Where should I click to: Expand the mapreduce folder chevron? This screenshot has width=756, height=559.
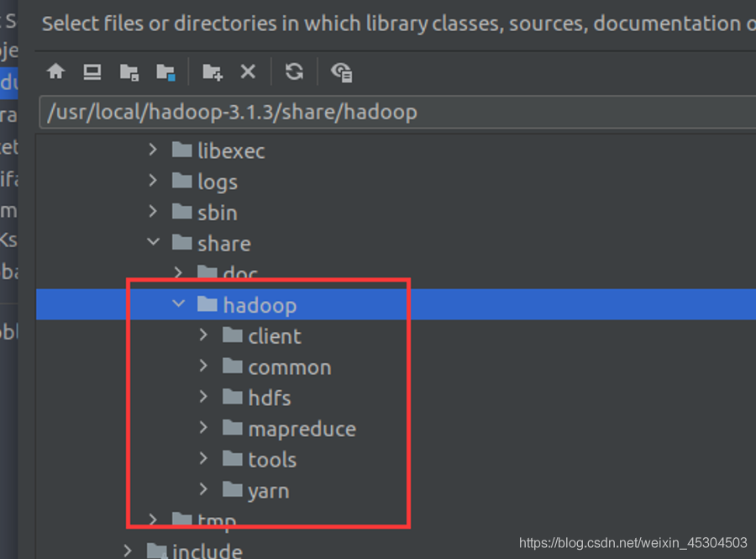point(203,427)
